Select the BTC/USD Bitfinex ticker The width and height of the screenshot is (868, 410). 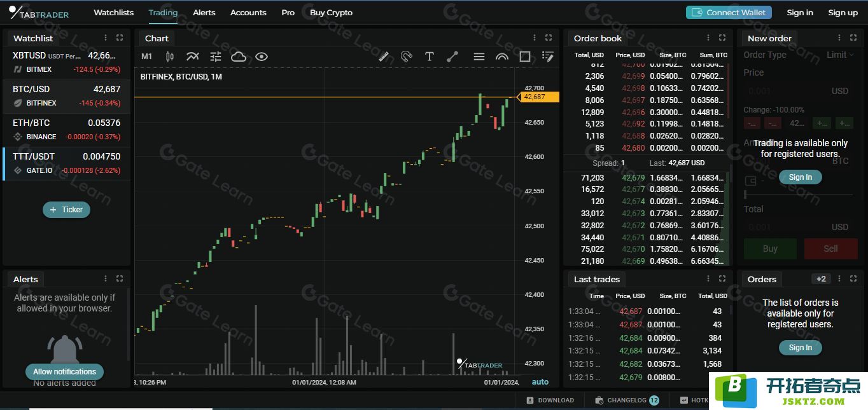[x=67, y=95]
